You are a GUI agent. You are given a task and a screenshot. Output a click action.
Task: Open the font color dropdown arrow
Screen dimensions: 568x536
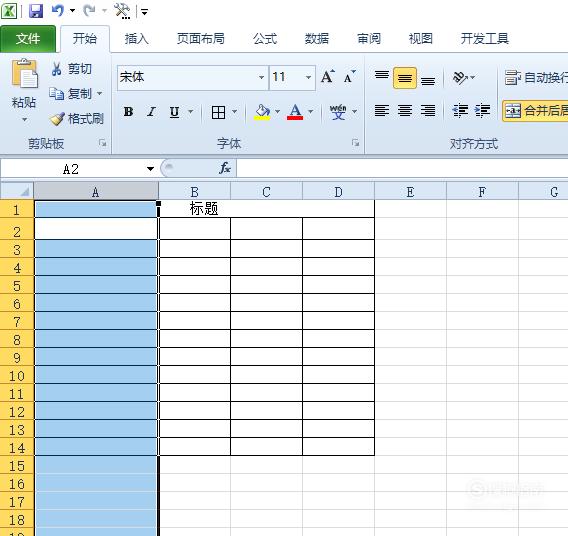311,112
